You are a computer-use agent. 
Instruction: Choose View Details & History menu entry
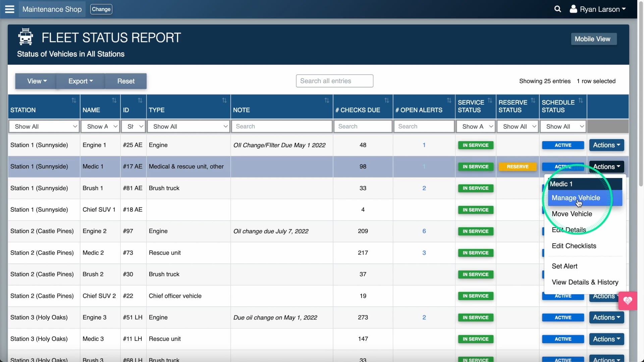585,282
